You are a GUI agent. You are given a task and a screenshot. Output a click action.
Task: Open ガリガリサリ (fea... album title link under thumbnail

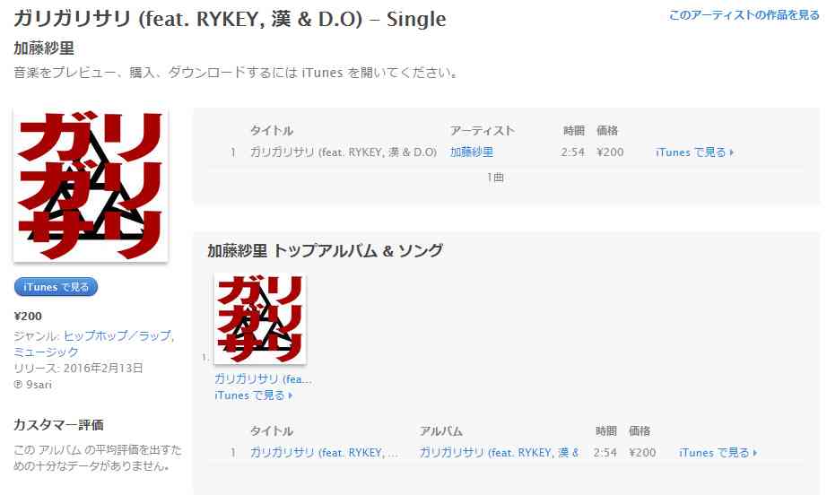point(263,379)
